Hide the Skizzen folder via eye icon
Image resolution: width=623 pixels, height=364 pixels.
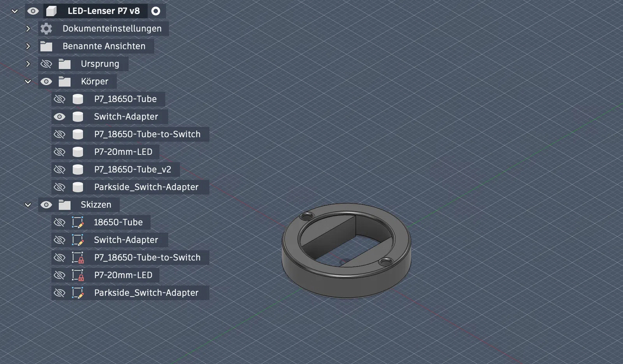point(46,205)
